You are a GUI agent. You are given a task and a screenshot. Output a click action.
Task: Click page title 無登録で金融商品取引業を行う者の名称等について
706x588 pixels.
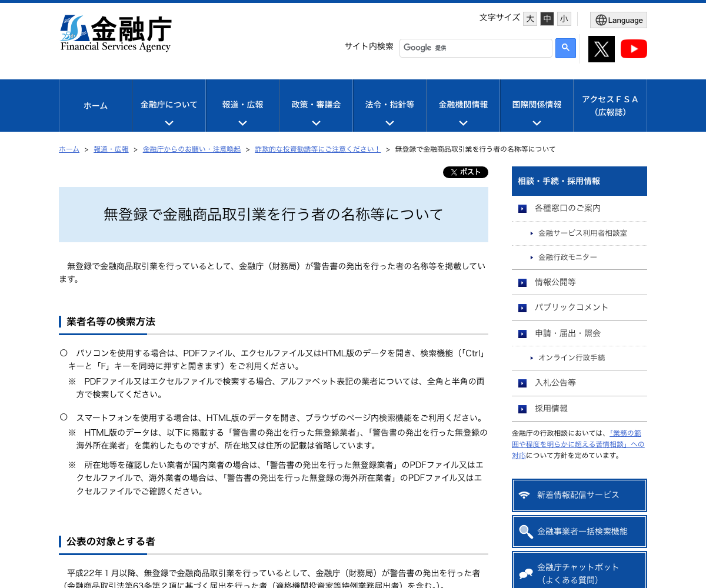click(274, 215)
